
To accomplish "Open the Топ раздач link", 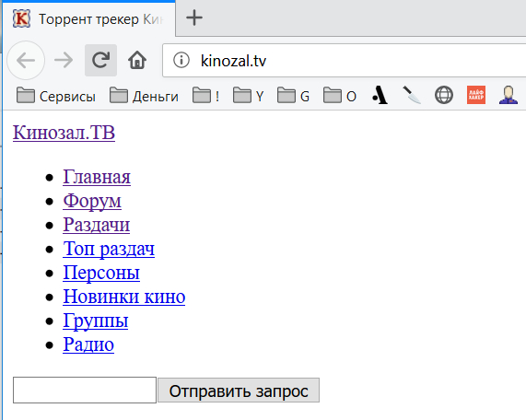I will (x=109, y=249).
